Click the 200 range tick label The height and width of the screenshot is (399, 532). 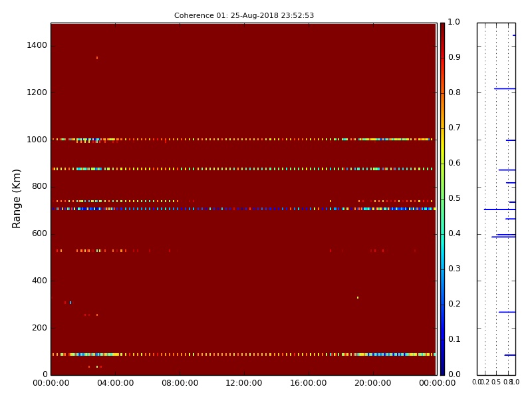click(x=39, y=328)
